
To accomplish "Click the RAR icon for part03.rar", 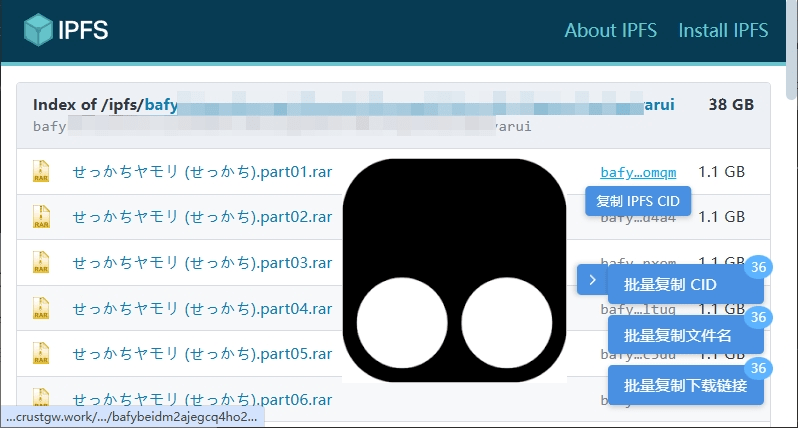I will [x=41, y=262].
